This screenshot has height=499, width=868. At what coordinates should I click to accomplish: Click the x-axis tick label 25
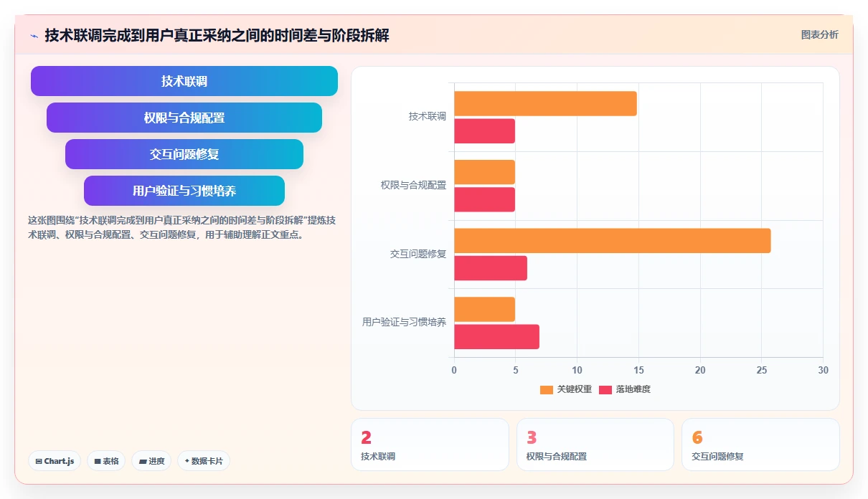(x=762, y=370)
